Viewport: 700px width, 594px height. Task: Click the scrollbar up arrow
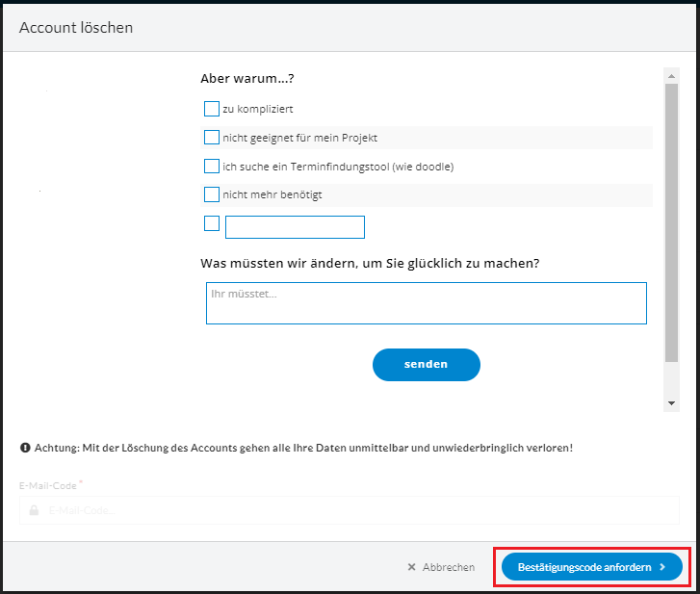(671, 74)
